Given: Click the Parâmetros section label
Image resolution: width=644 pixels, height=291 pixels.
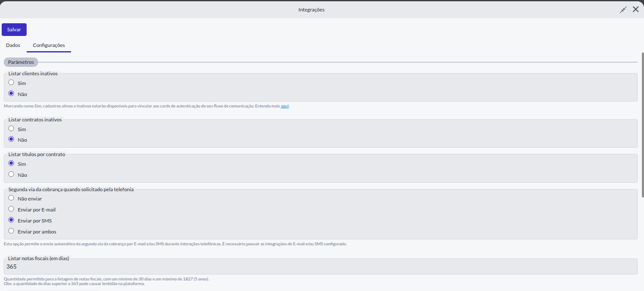Looking at the screenshot, I should point(21,62).
